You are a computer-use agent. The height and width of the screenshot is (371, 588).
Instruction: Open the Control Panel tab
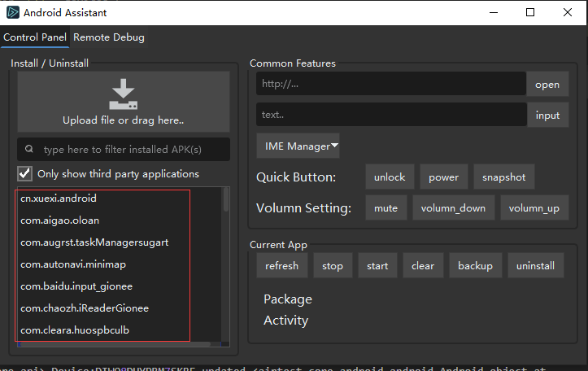35,37
